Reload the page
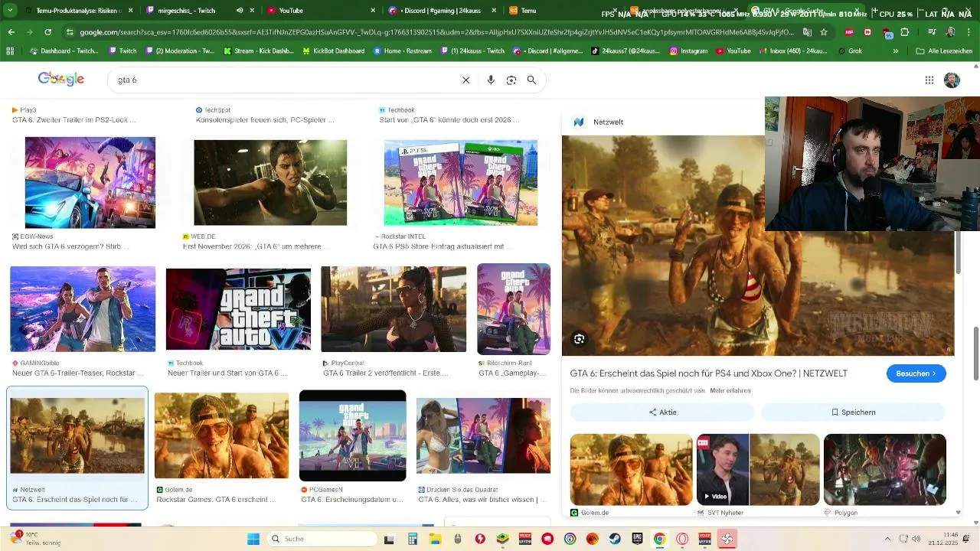This screenshot has width=980, height=551. click(x=48, y=32)
